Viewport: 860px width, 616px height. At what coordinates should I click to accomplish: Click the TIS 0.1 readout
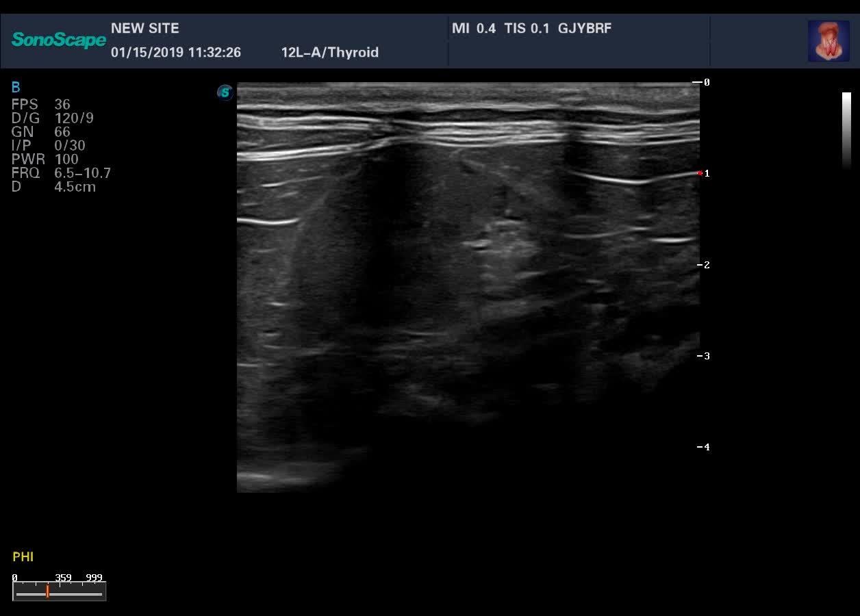pyautogui.click(x=527, y=29)
